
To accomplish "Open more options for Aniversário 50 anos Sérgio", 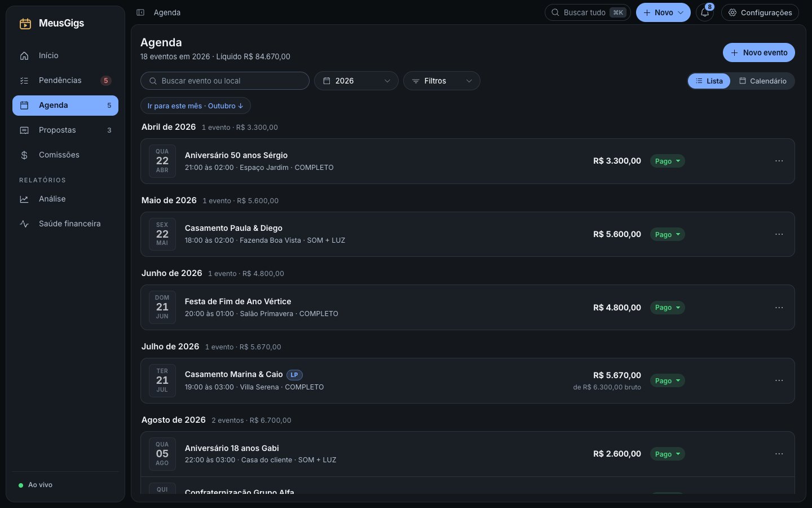I will 779,161.
